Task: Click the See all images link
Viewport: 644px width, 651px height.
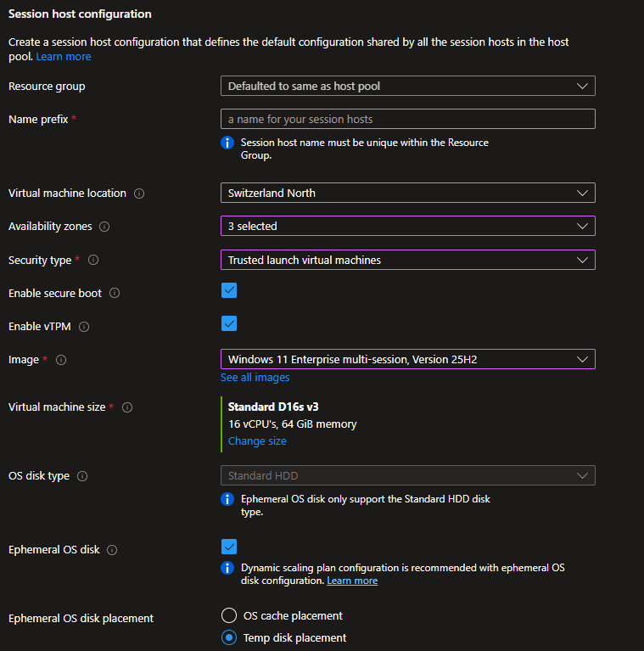Action: [x=255, y=378]
